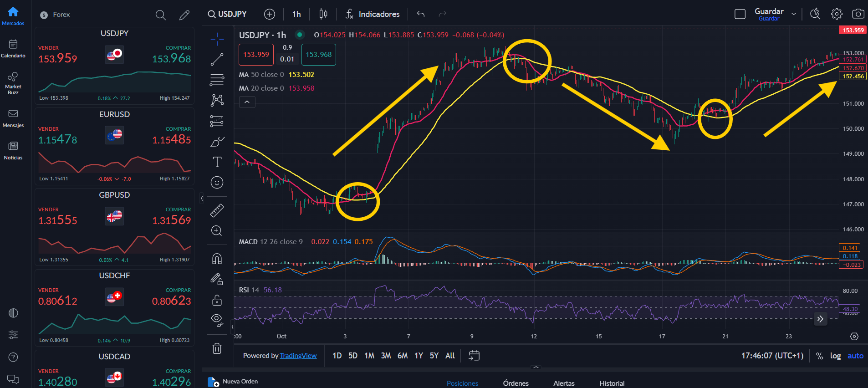The height and width of the screenshot is (388, 868).
Task: Click the green 153.968 buy price button
Action: point(319,55)
